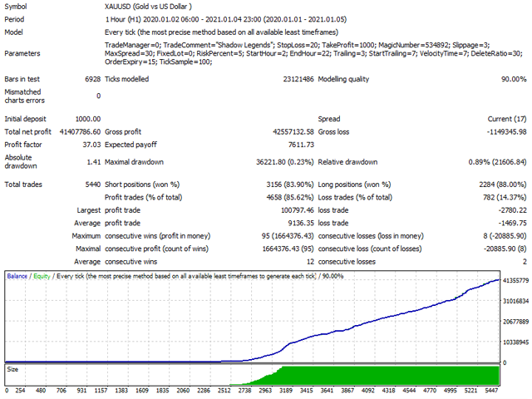Viewport: 532px width, 399px height.
Task: Select the Modelling quality value 90.00%
Action: (514, 79)
